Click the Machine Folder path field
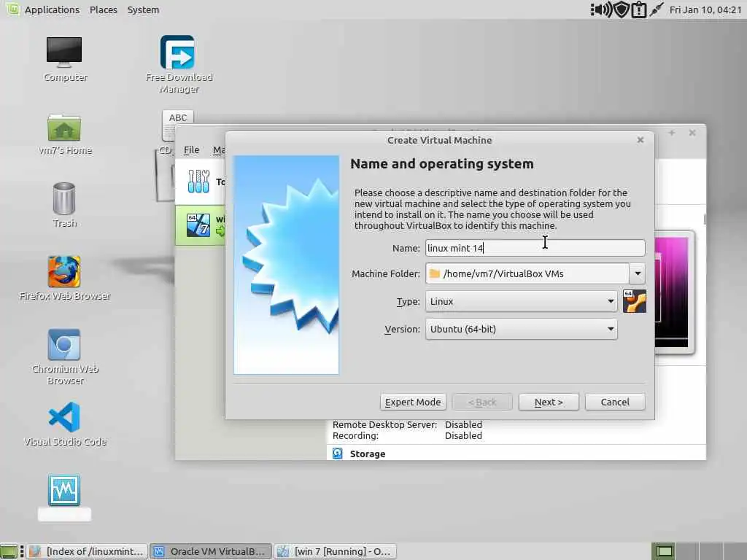This screenshot has width=747, height=560. pyautogui.click(x=527, y=274)
